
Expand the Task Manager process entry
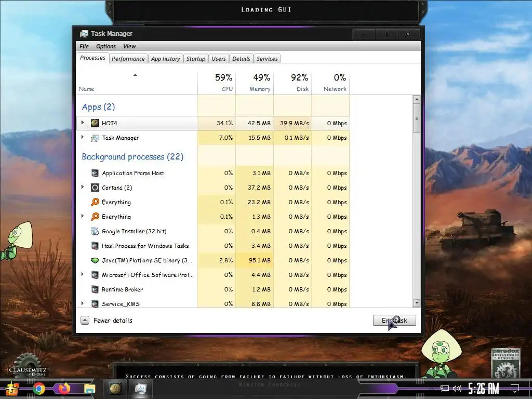click(x=83, y=137)
